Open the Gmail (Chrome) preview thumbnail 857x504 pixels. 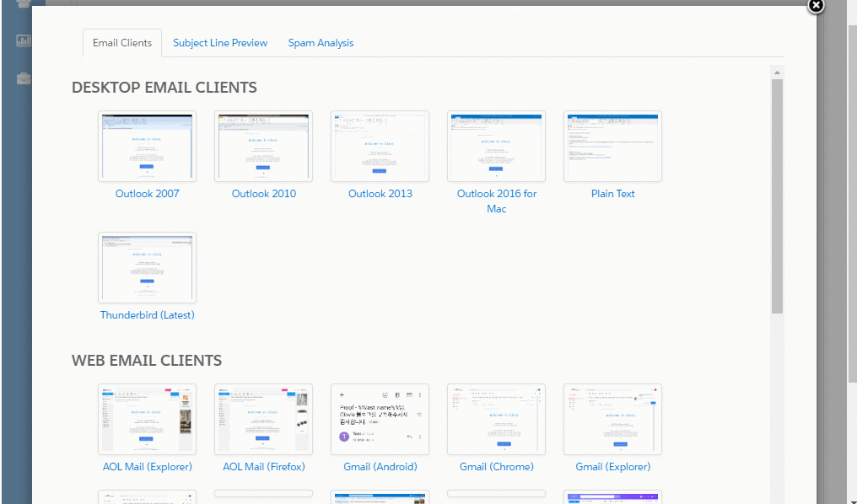click(496, 420)
